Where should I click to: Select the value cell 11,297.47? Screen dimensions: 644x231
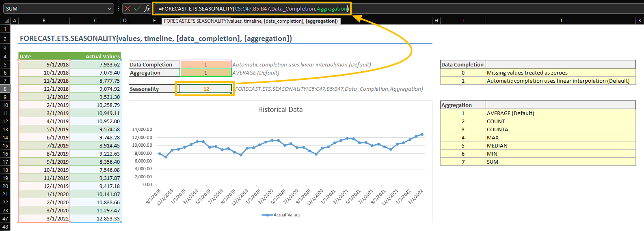click(x=95, y=210)
